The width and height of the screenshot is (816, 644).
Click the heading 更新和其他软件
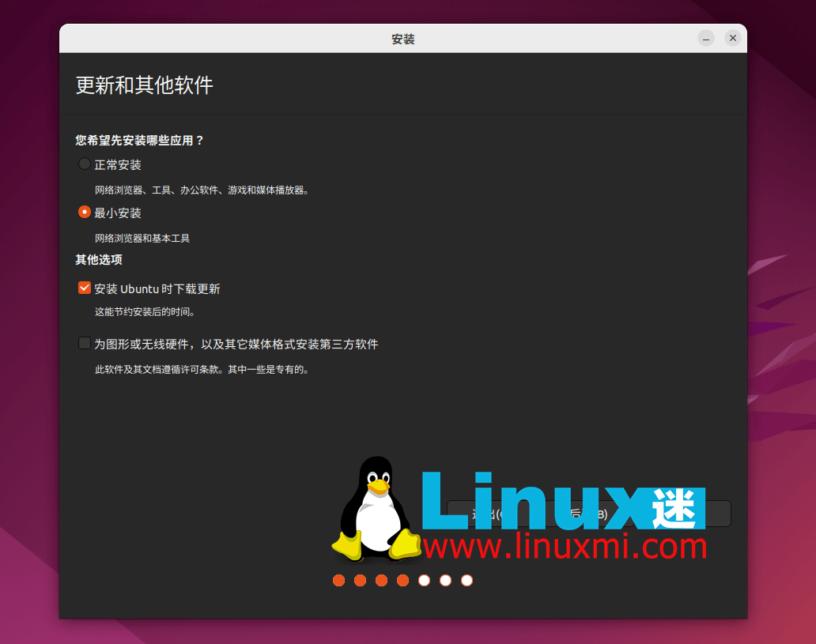click(145, 85)
